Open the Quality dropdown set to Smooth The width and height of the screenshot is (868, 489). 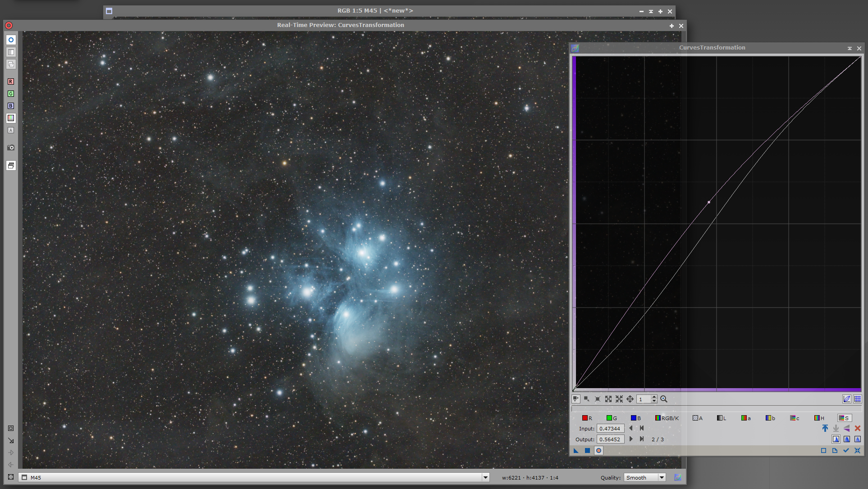click(645, 477)
